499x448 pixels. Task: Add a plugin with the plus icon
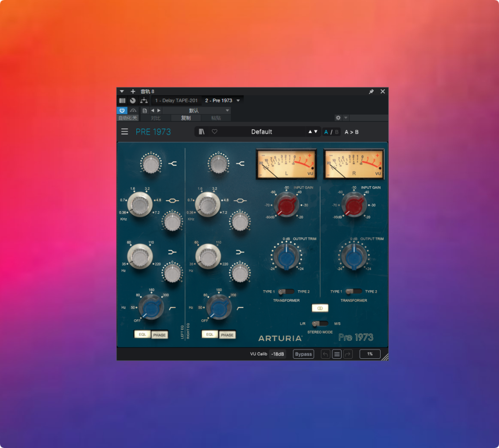point(133,91)
